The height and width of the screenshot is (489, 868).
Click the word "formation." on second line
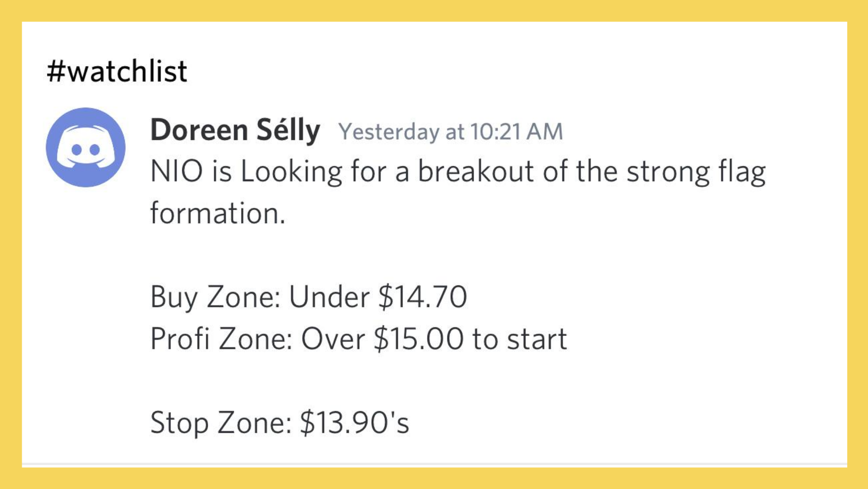[x=218, y=213]
